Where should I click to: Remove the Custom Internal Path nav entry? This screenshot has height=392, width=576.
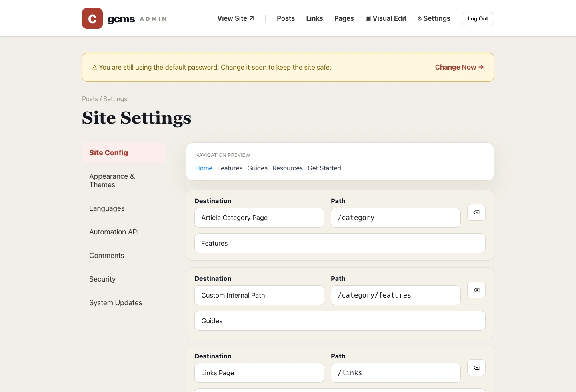[x=476, y=290]
